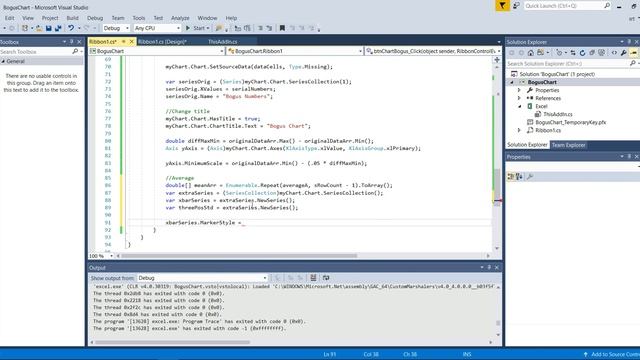The width and height of the screenshot is (640, 360).
Task: Collapse the Excel folder node
Action: click(x=520, y=106)
